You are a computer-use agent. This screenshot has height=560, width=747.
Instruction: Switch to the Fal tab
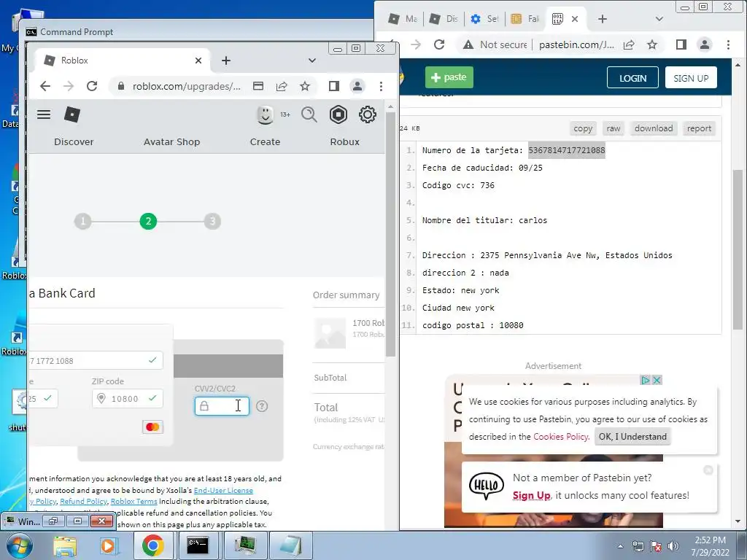pos(525,19)
